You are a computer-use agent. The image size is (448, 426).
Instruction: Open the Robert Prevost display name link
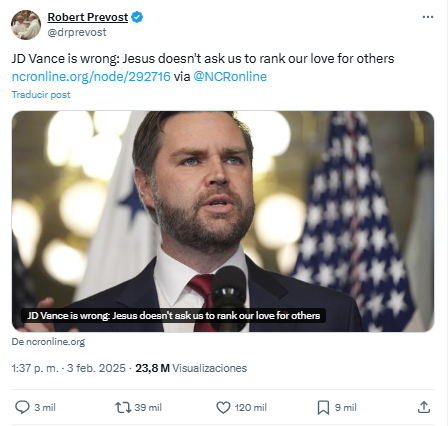point(88,17)
